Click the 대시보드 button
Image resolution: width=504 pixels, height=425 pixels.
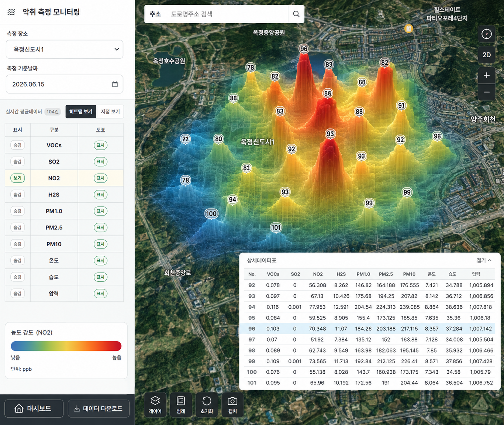34,408
